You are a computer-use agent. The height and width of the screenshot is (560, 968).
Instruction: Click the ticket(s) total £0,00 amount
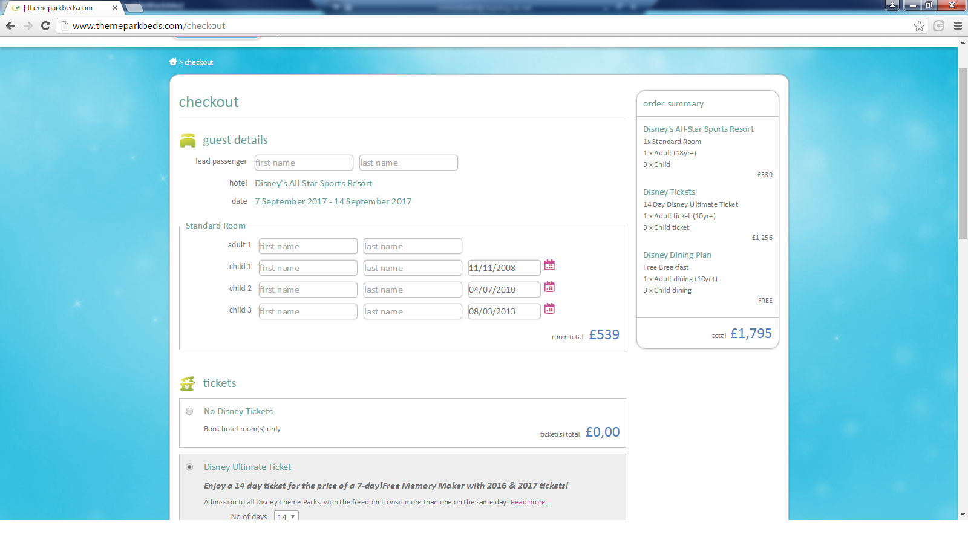tap(602, 432)
